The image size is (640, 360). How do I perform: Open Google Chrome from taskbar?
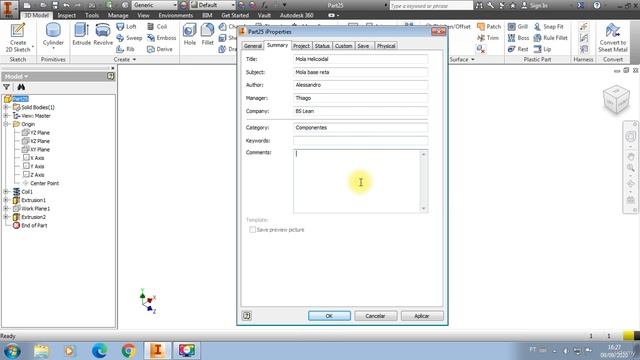pos(129,351)
